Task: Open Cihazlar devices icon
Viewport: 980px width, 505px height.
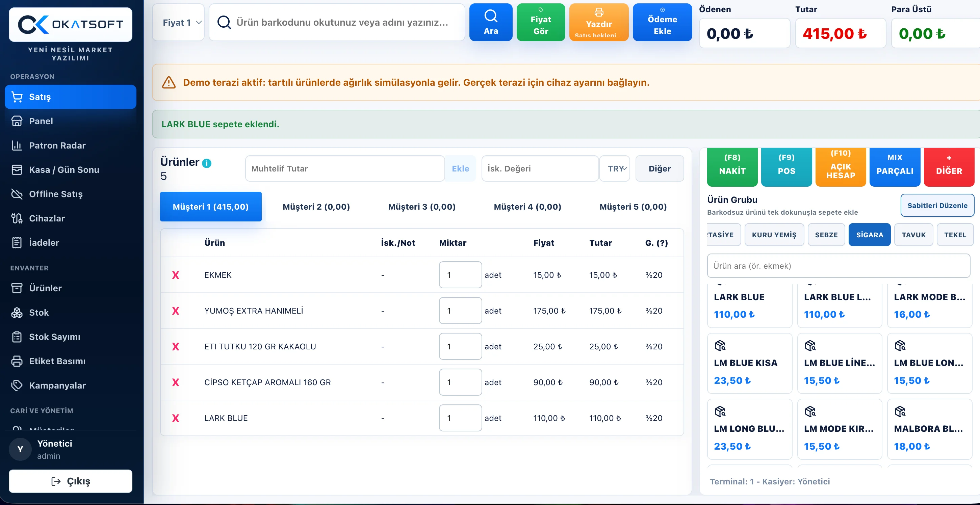Action: tap(17, 219)
